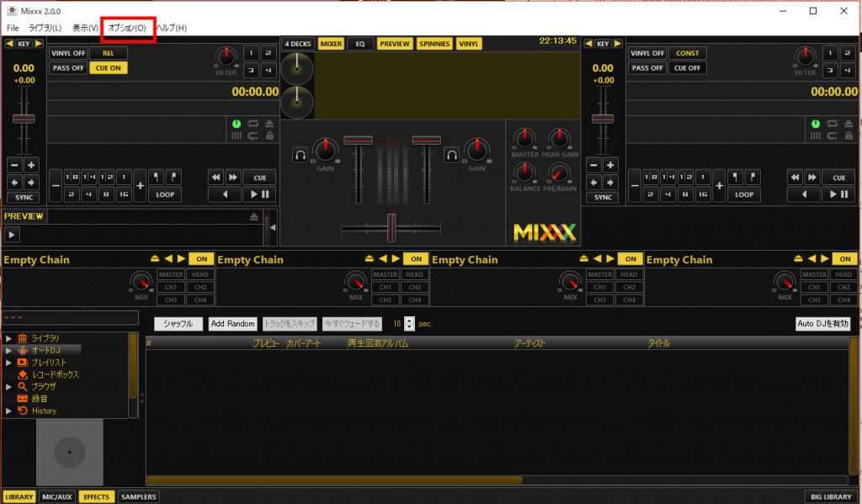Expand オートDJ tree node
The image size is (862, 504).
(x=8, y=350)
